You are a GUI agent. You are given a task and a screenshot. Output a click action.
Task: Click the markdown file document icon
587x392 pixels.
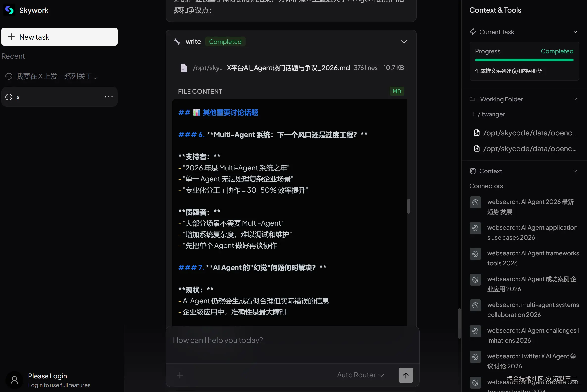click(x=183, y=68)
